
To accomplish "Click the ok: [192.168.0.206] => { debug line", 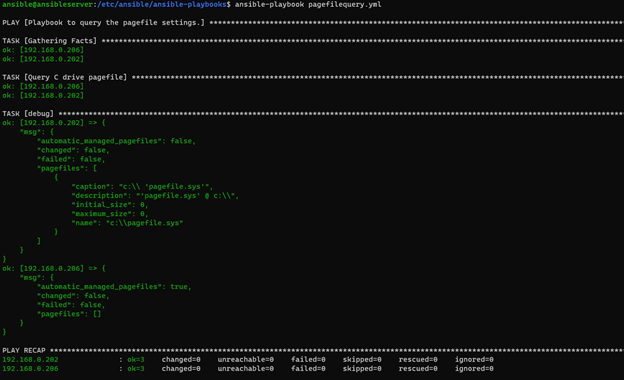I will point(54,269).
